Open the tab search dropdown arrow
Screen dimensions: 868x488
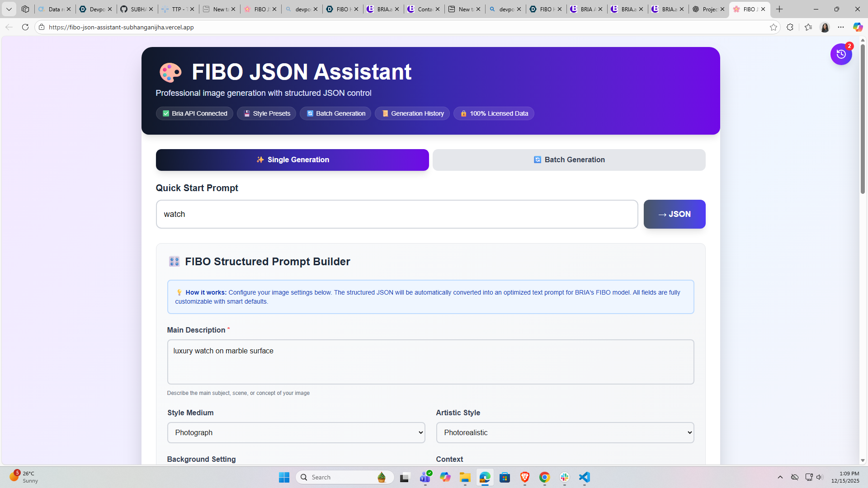click(9, 9)
